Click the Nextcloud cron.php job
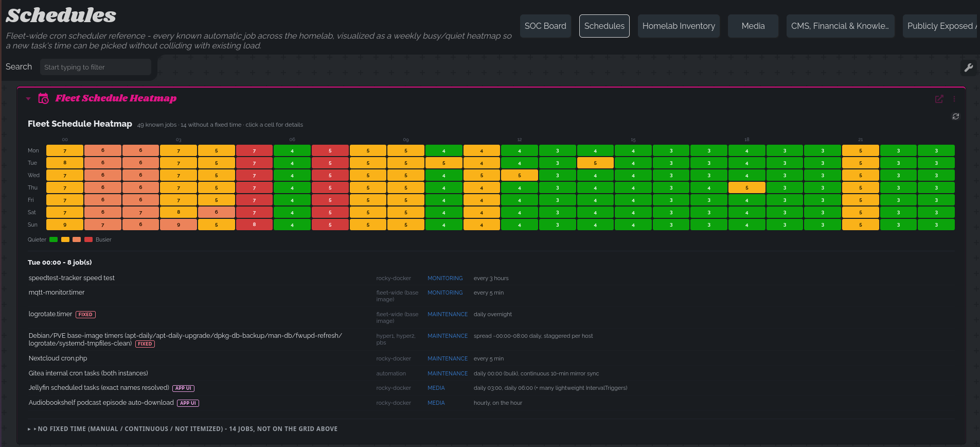This screenshot has width=980, height=447. pyautogui.click(x=58, y=358)
